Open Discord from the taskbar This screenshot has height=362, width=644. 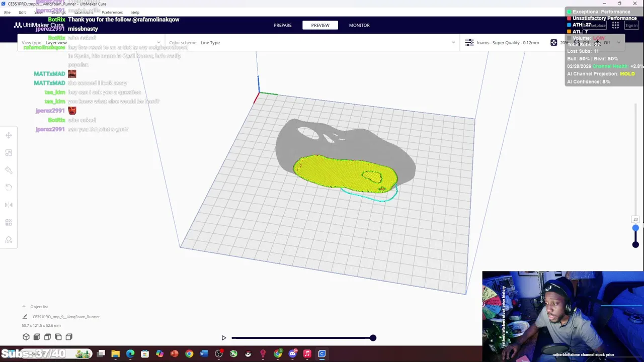tap(292, 354)
